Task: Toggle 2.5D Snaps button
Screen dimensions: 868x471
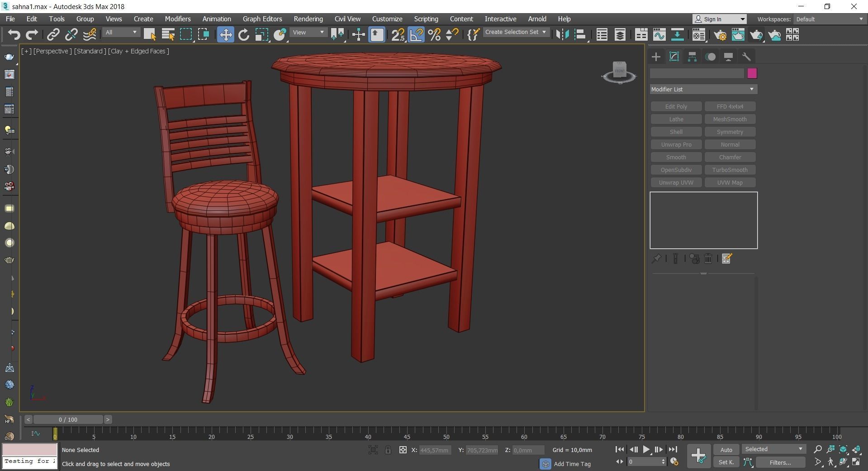Action: [398, 35]
